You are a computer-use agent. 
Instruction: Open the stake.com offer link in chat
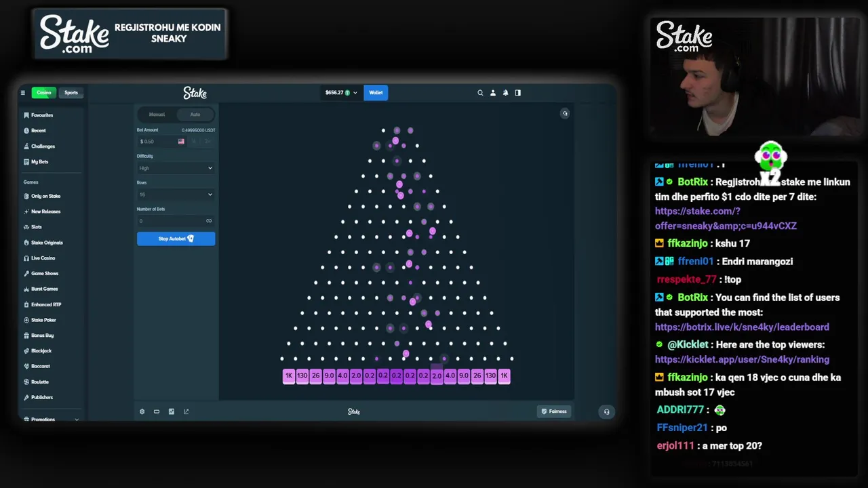point(726,218)
